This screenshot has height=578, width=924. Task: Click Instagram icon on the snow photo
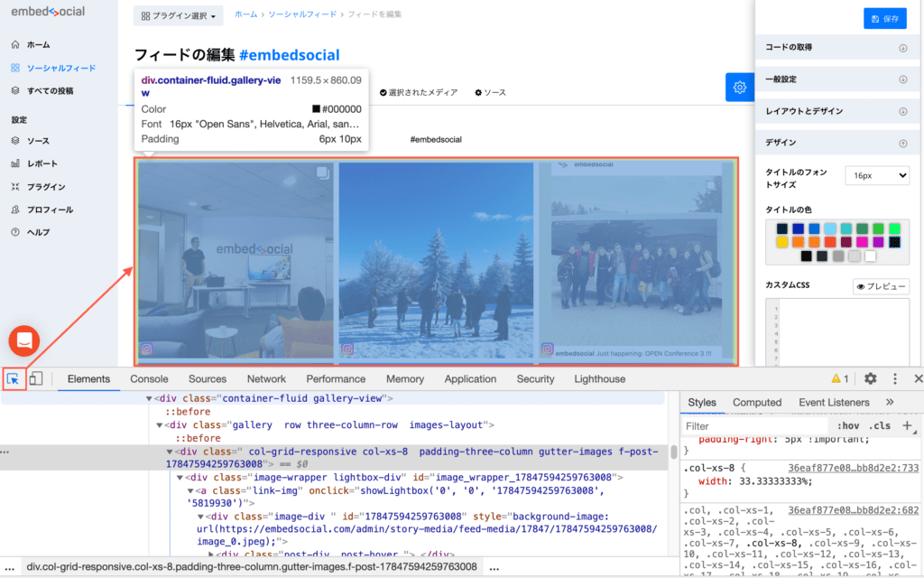pyautogui.click(x=347, y=349)
